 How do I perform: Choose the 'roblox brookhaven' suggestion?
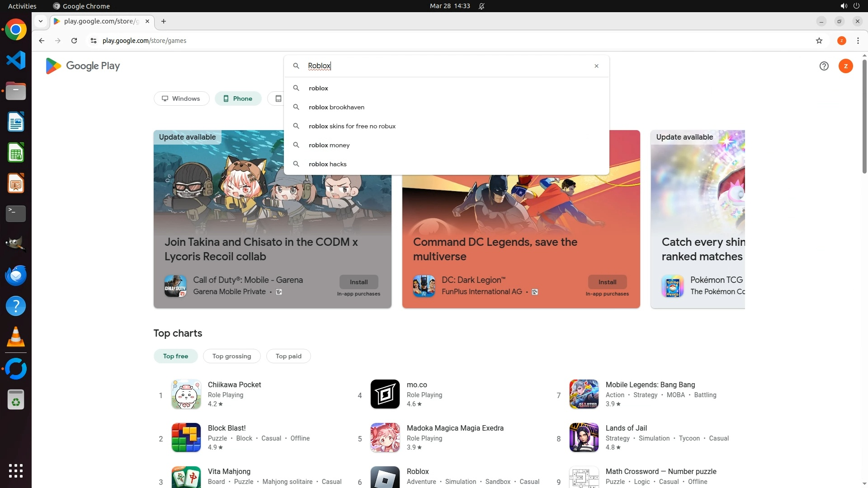click(336, 107)
